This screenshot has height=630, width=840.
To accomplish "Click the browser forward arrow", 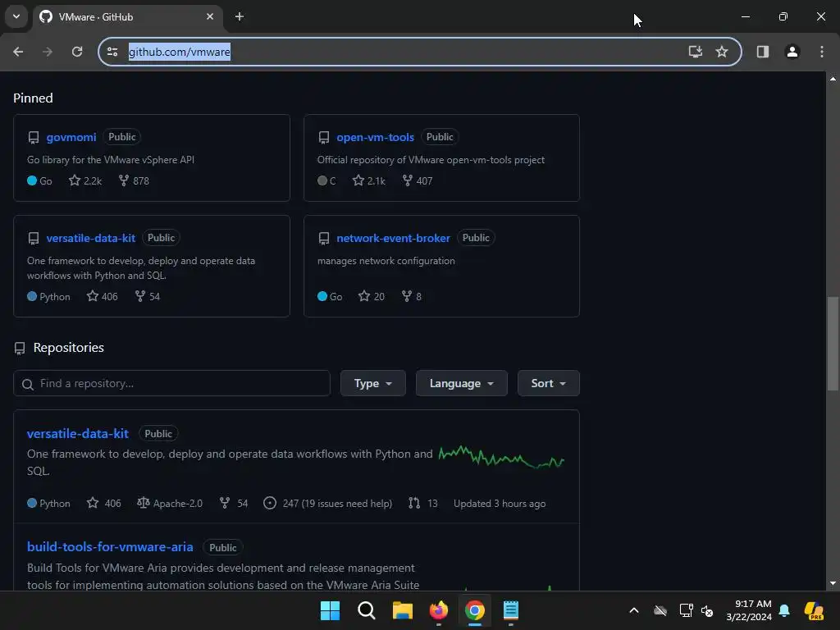I will (47, 52).
